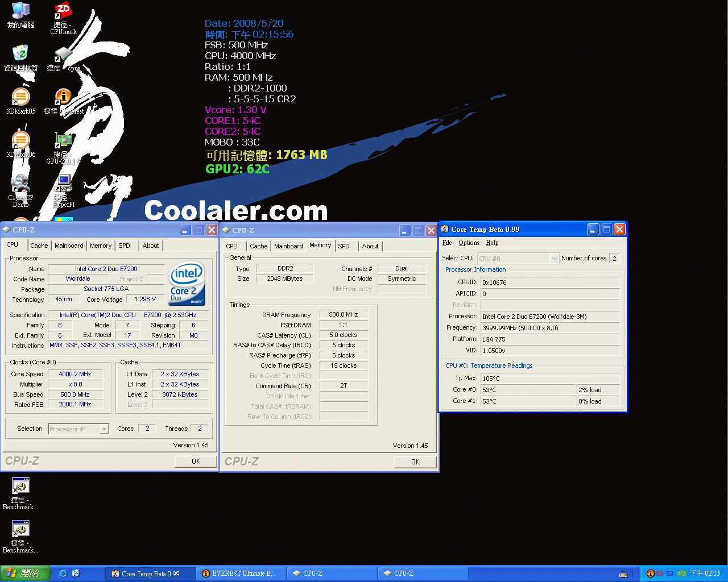This screenshot has width=728, height=582.
Task: Click the VID value 1.0500v
Action: click(x=550, y=351)
